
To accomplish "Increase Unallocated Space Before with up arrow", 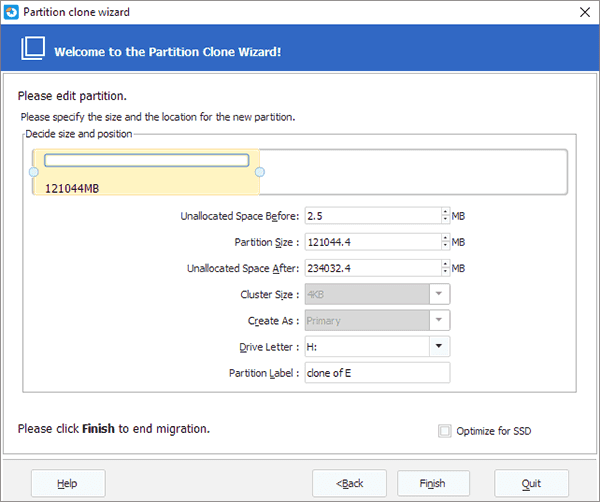I will 445,212.
